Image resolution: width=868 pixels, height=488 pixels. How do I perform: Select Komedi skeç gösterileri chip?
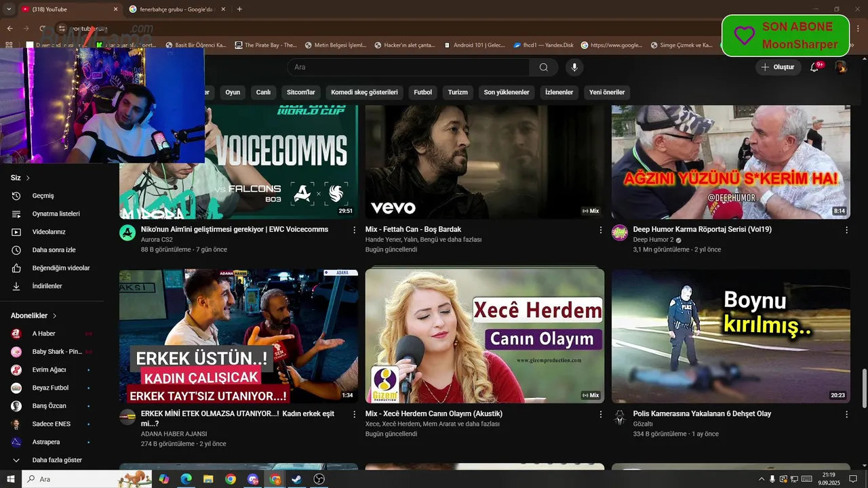364,92
